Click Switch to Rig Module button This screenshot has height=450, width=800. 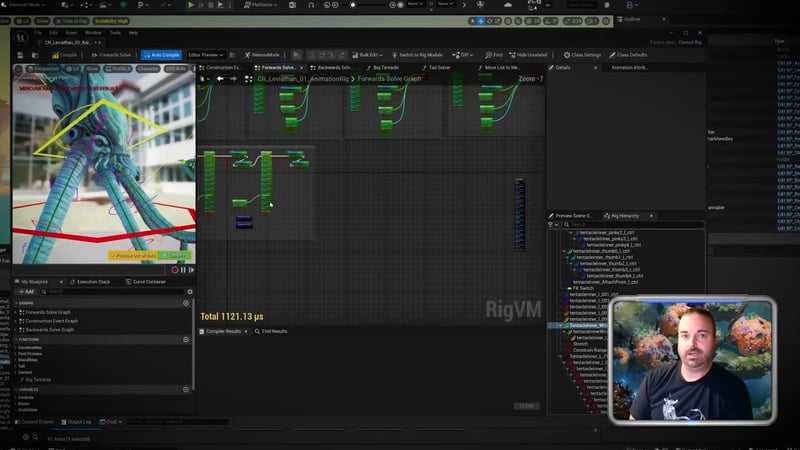420,55
